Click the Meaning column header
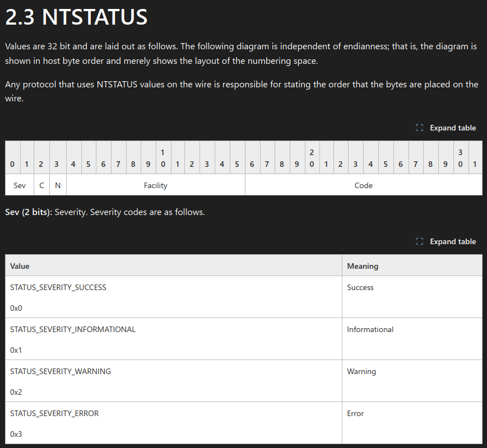Screen dimensions: 487x448 412,266
